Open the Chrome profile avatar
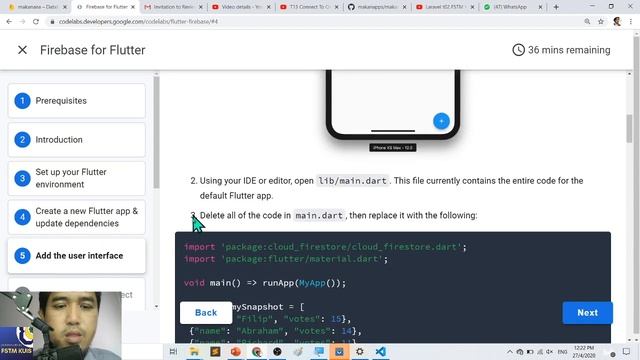The image size is (640, 360). 617,21
